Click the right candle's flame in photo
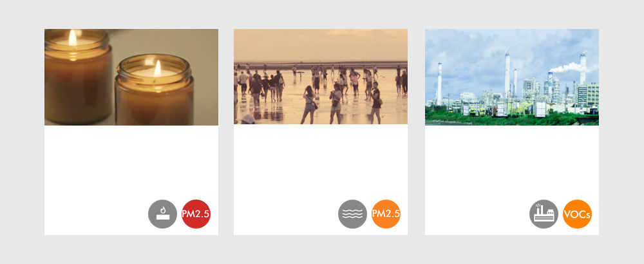644x264 pixels. coord(157,68)
